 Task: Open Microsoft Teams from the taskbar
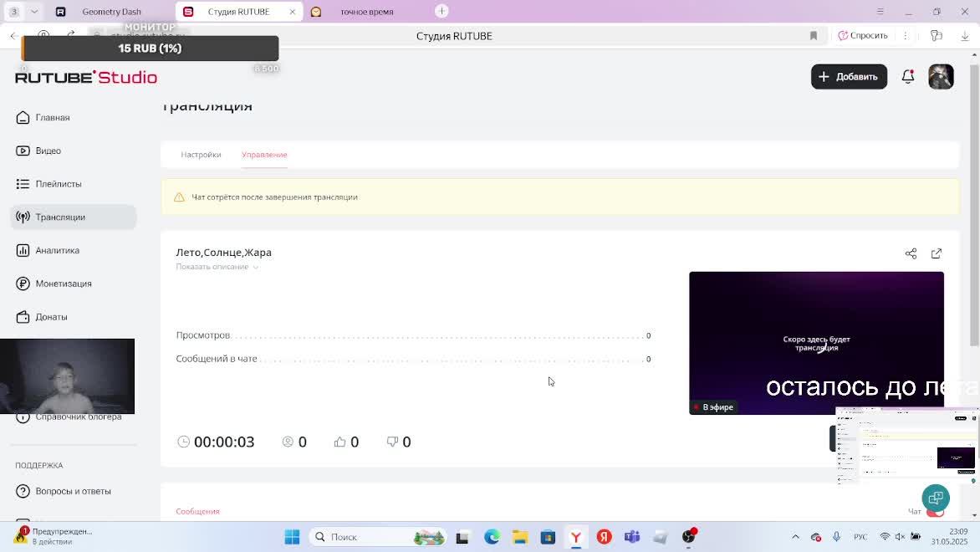click(632, 537)
